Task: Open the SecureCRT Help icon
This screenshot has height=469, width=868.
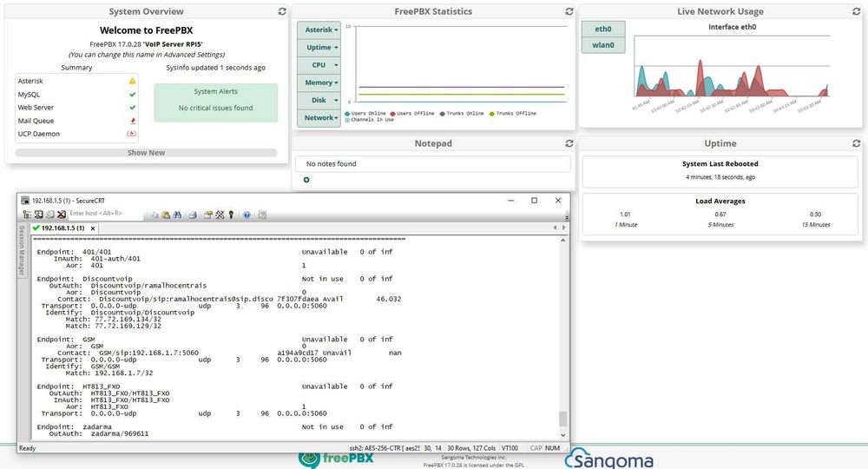Action: (x=247, y=215)
